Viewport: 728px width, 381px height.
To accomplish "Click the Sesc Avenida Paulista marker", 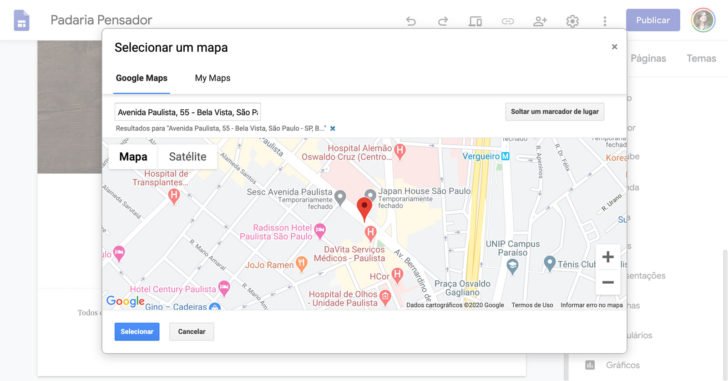I will point(340,197).
